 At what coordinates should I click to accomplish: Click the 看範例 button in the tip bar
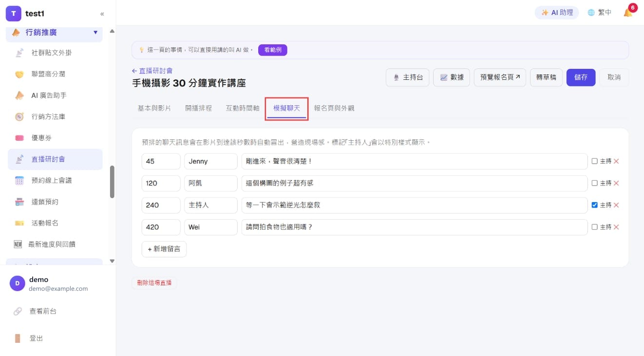(x=273, y=50)
